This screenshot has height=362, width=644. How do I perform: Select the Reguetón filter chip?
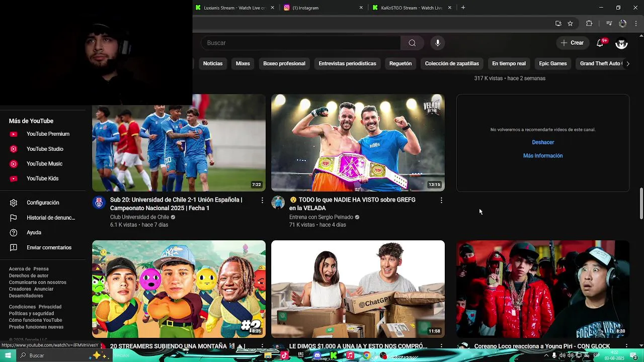[400, 63]
